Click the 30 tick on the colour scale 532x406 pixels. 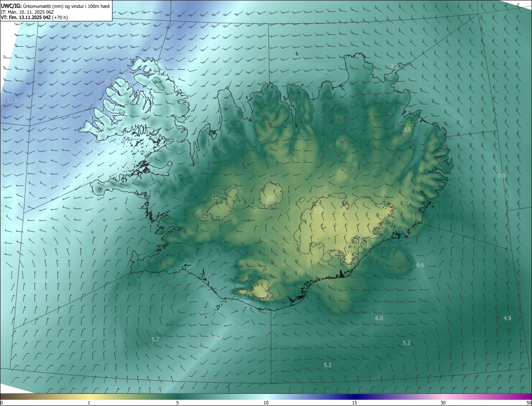[x=443, y=403]
